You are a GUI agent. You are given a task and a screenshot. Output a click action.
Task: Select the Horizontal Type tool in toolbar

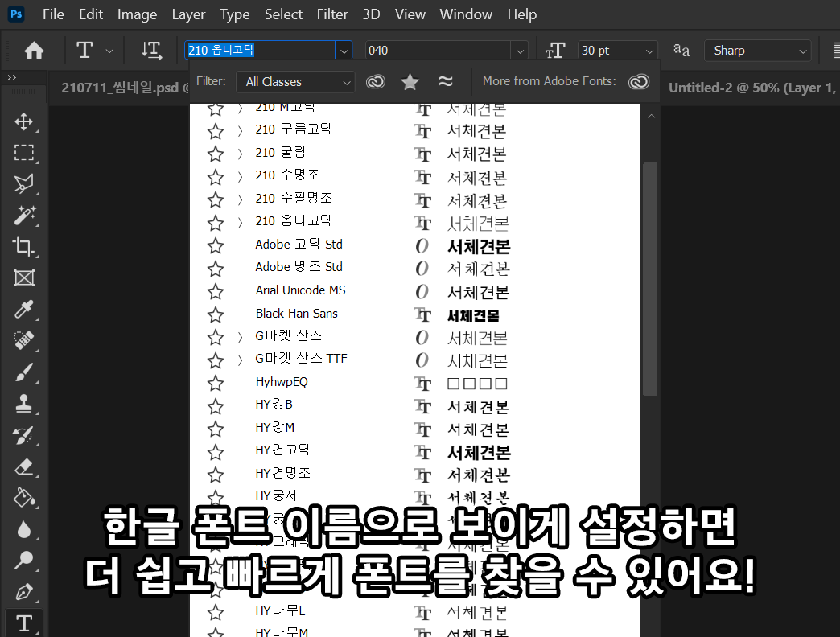click(x=24, y=623)
